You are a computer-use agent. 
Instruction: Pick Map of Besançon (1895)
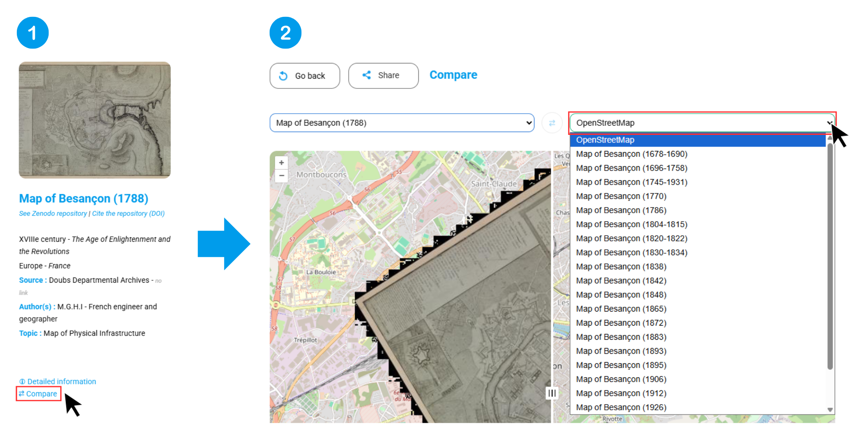coord(698,365)
